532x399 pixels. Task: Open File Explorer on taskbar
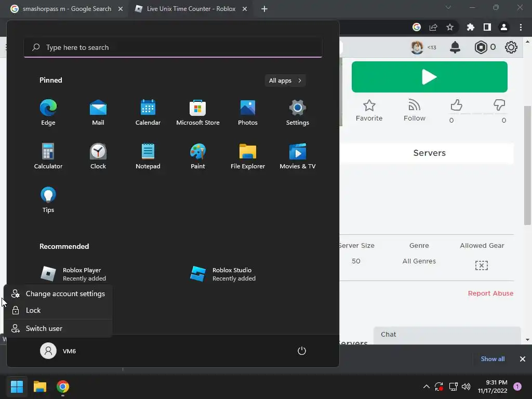40,387
